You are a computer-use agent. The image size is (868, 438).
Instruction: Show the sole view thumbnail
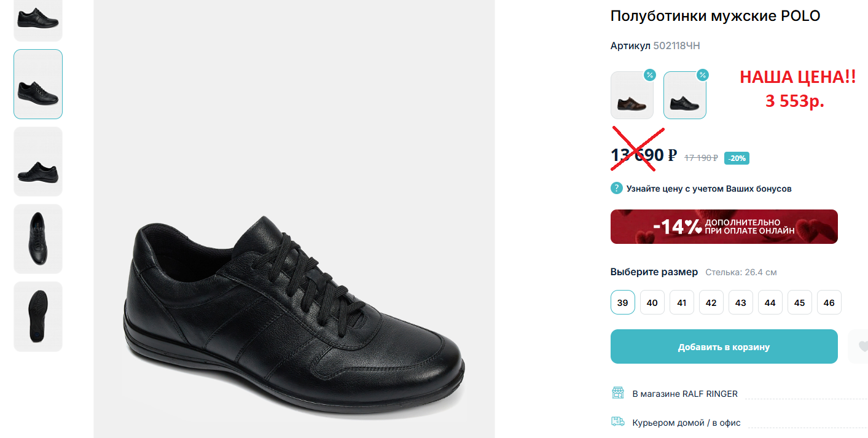(38, 316)
